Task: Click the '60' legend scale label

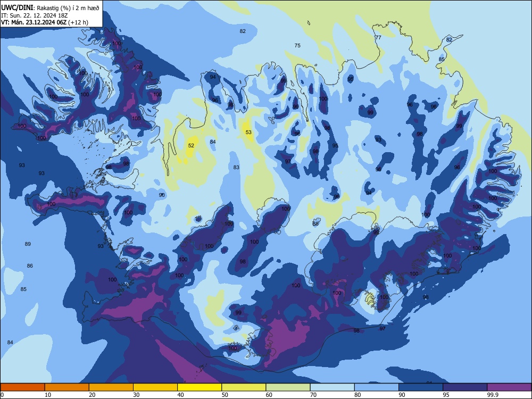Action: tap(269, 395)
